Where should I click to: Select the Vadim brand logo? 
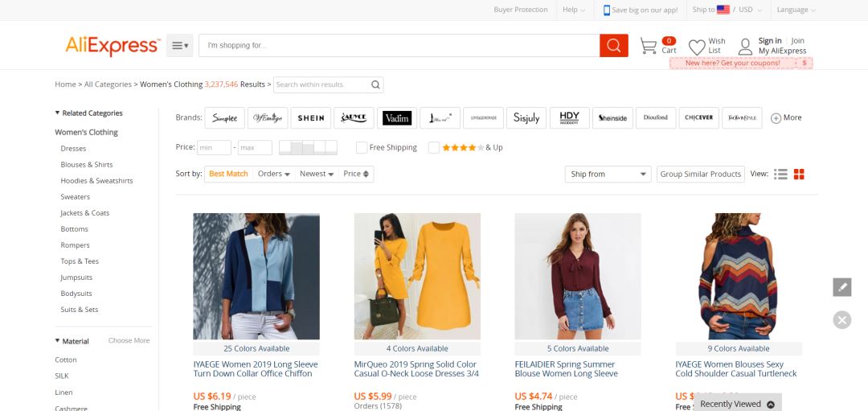pos(397,118)
